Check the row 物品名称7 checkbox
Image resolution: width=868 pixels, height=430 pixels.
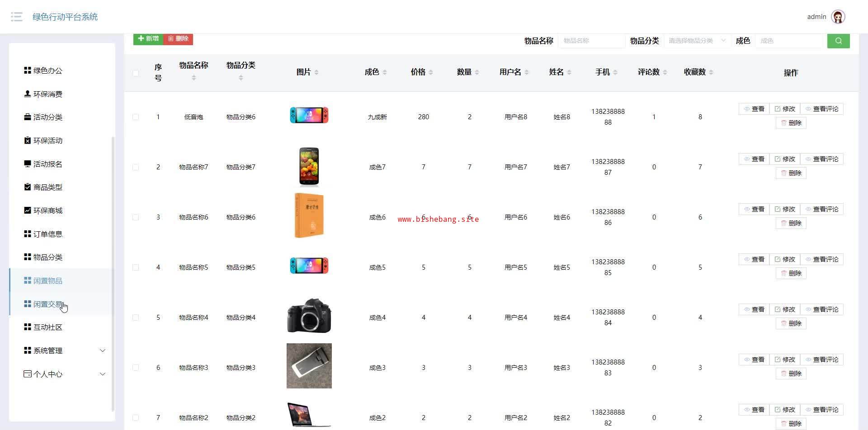click(136, 167)
